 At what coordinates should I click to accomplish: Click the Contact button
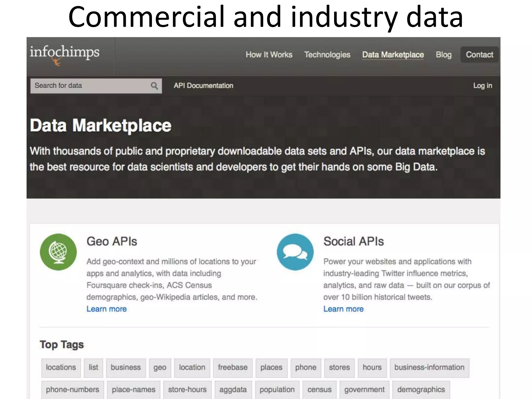coord(480,55)
